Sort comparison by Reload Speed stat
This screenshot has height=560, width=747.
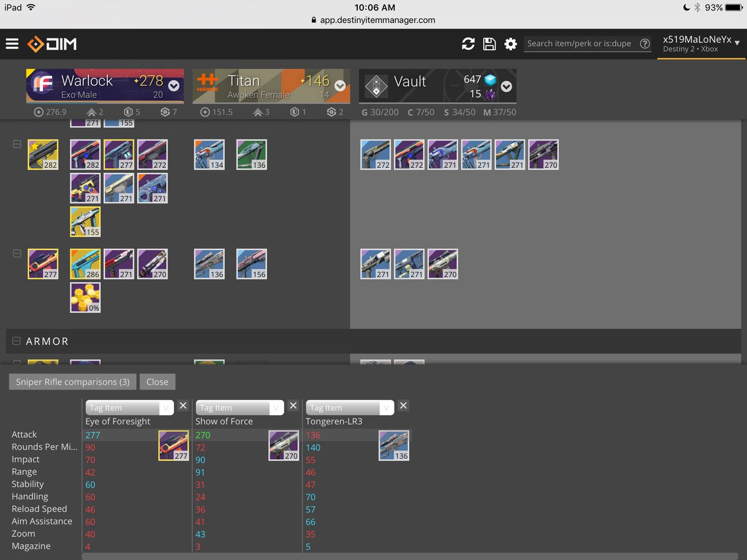pyautogui.click(x=39, y=509)
